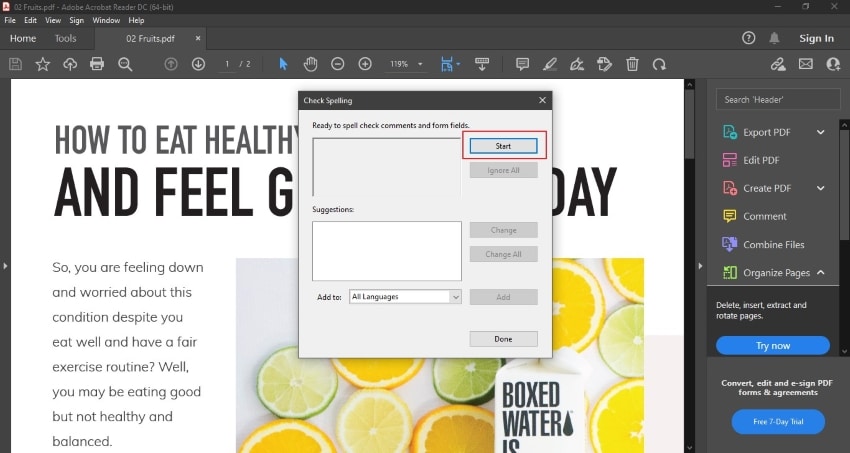Rotate page with the rotate icon

(x=659, y=64)
